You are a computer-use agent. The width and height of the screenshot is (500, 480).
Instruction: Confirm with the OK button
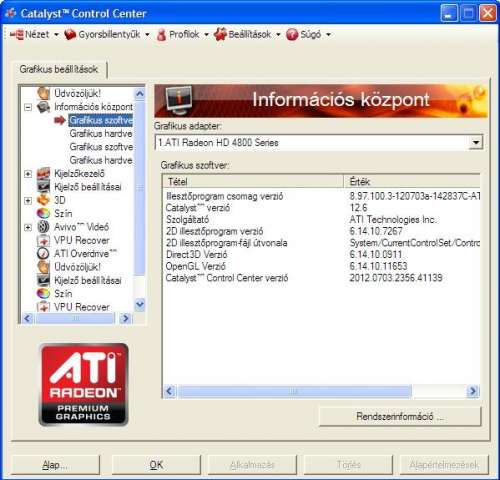[156, 465]
